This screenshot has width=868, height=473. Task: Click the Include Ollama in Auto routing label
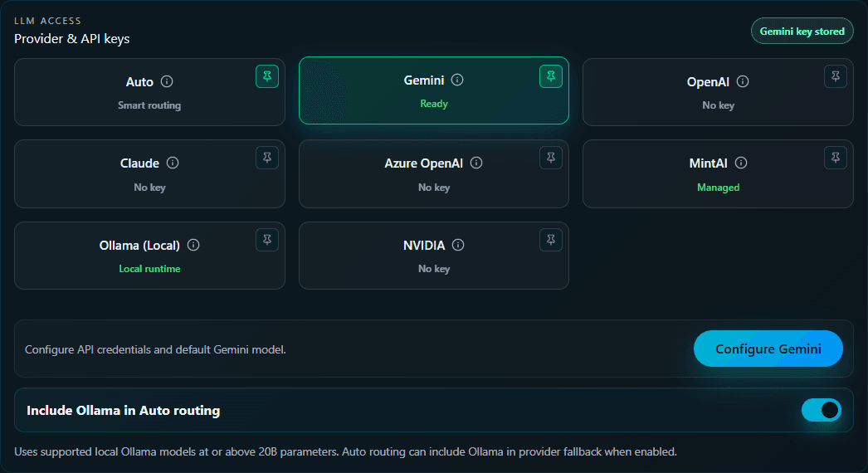pos(124,411)
